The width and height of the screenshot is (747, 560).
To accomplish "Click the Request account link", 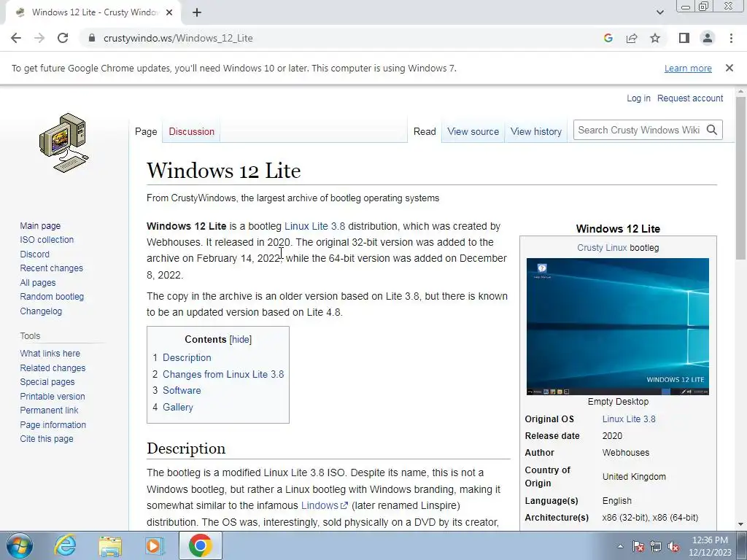I will click(x=690, y=98).
